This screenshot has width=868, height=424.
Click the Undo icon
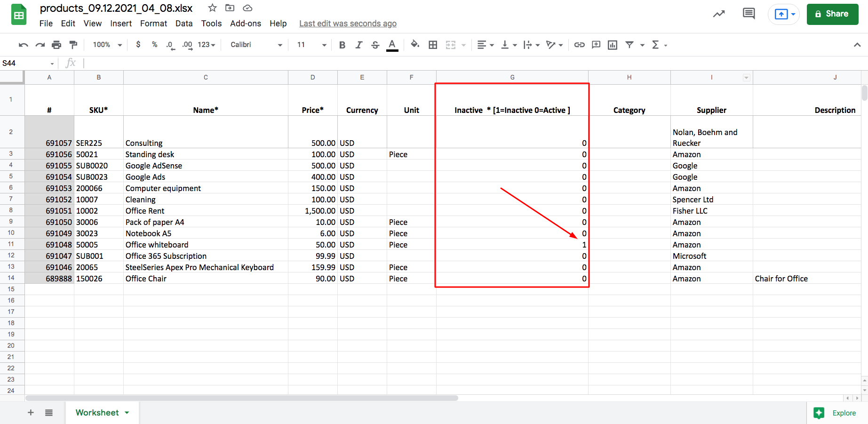pos(23,45)
